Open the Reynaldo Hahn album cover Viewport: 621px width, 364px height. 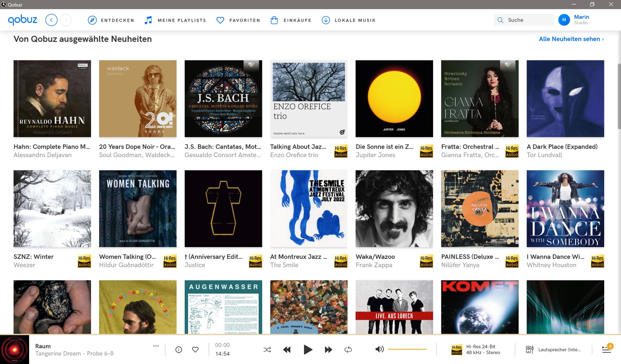click(x=52, y=99)
